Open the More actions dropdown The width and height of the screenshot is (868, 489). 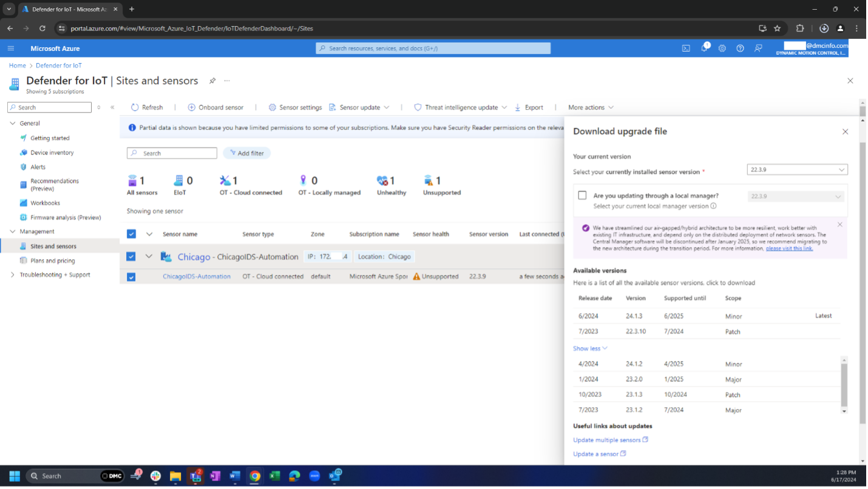pyautogui.click(x=591, y=107)
